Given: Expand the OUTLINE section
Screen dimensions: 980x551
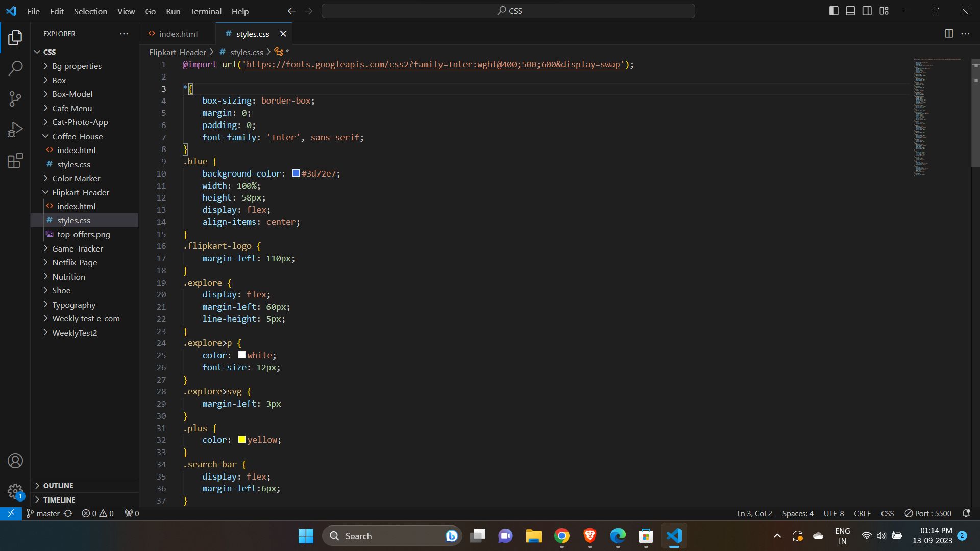Looking at the screenshot, I should [x=59, y=485].
